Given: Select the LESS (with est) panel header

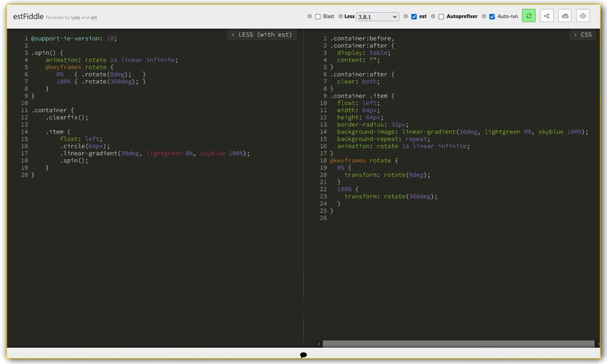Looking at the screenshot, I should click(x=262, y=35).
